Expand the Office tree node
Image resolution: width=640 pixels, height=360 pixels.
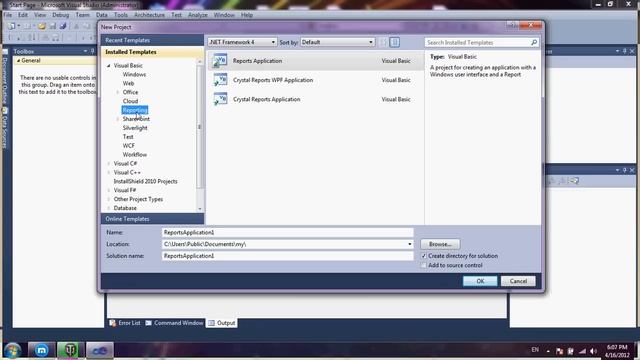coord(118,92)
